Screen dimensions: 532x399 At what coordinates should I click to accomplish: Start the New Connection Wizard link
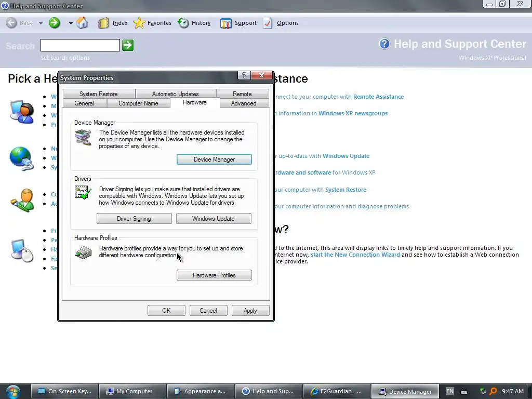point(355,255)
